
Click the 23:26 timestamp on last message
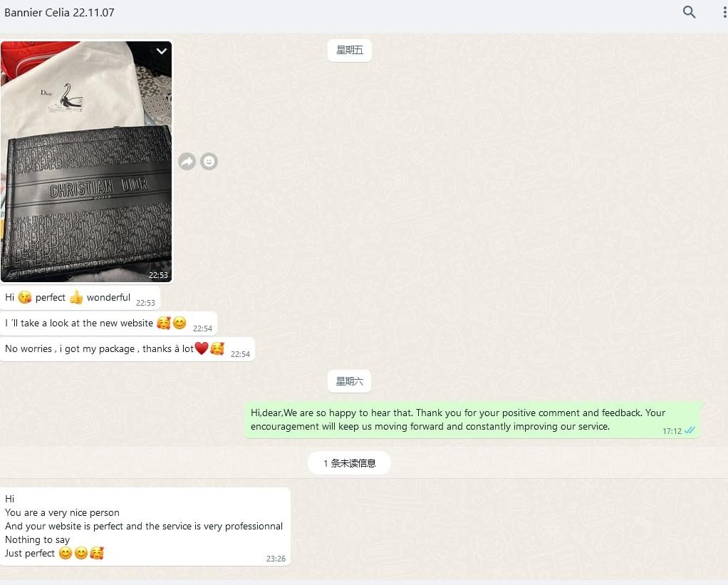pos(276,559)
